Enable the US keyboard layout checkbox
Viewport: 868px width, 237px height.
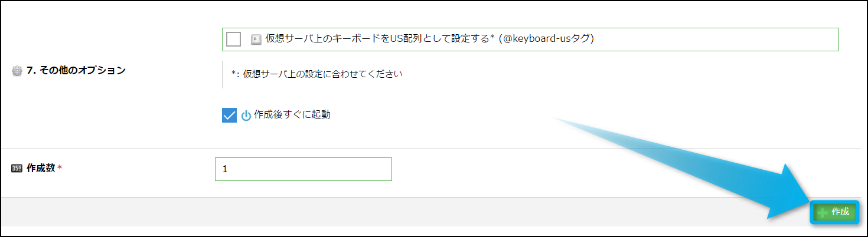pyautogui.click(x=234, y=39)
